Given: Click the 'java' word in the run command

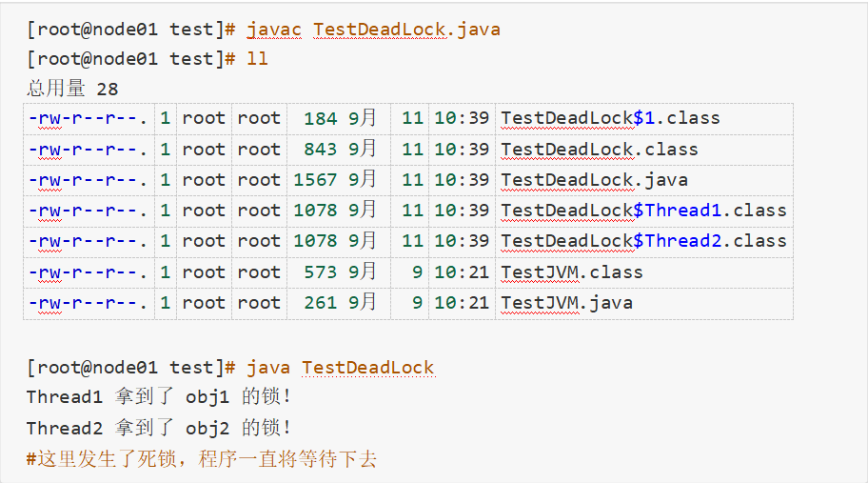Looking at the screenshot, I should (268, 367).
